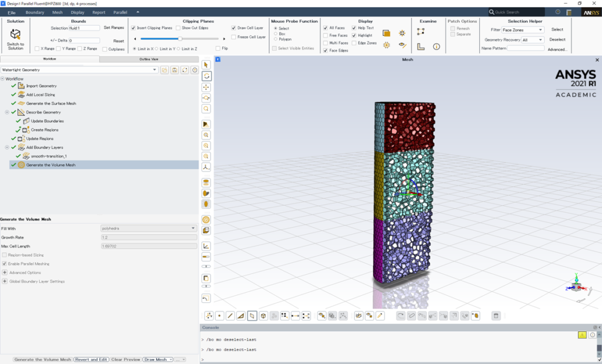Enable the Freeze Cell Layer checkbox
This screenshot has height=364, width=602.
233,37
